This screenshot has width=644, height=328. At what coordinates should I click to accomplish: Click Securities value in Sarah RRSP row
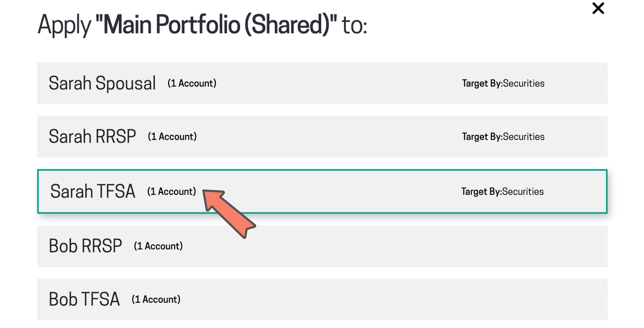click(524, 137)
